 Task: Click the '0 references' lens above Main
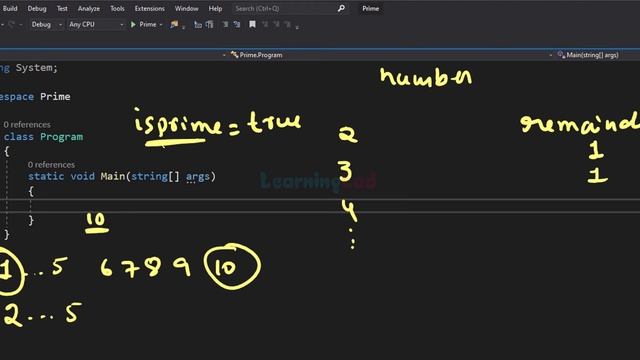pyautogui.click(x=51, y=164)
